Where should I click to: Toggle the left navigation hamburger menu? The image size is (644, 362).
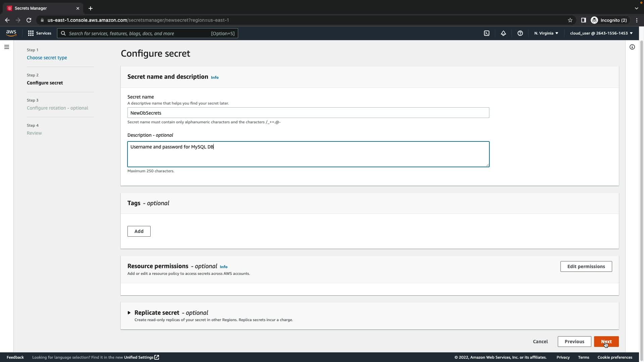6,47
